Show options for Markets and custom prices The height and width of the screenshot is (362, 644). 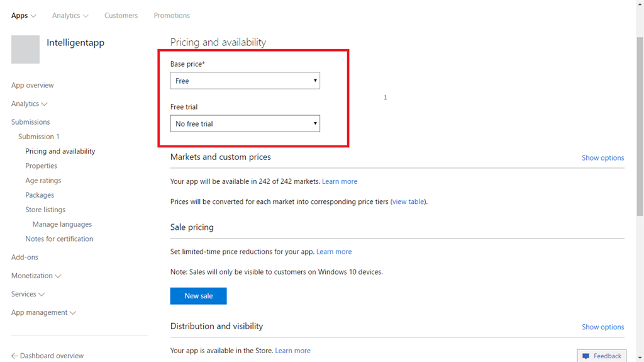click(602, 158)
